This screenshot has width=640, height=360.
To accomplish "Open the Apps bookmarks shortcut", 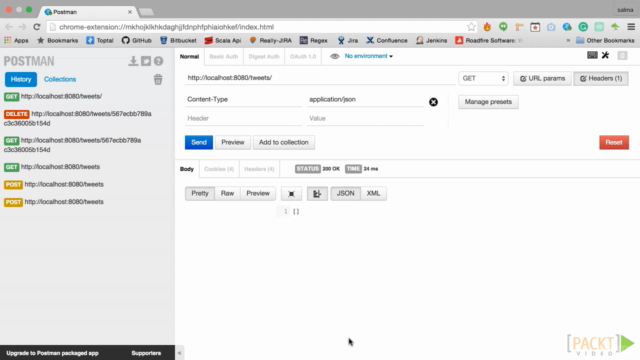I will (16, 40).
